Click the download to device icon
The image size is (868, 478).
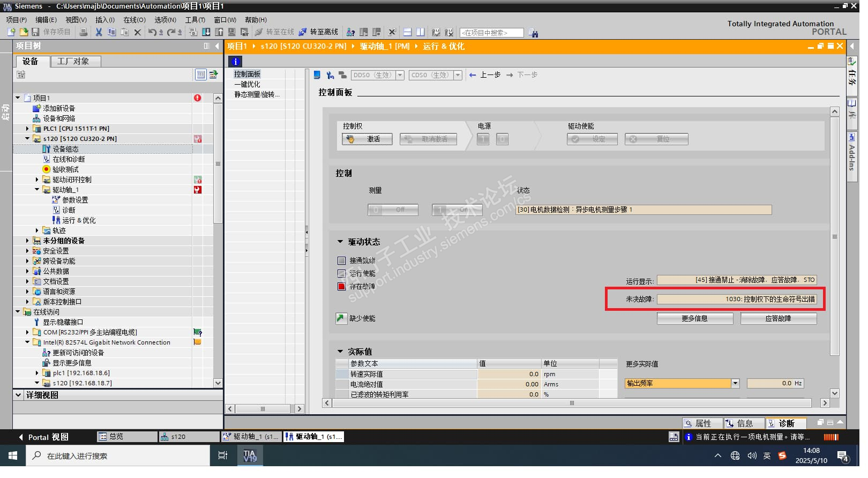point(206,32)
